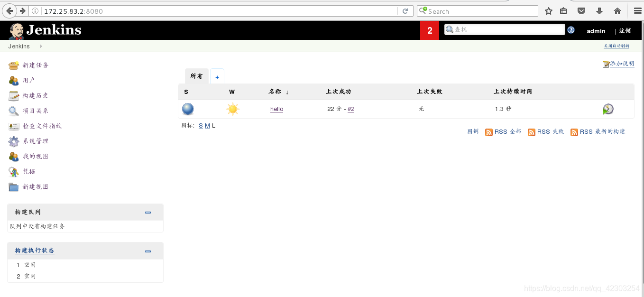This screenshot has width=644, height=297.
Task: Reload the page with the refresh icon
Action: pyautogui.click(x=405, y=11)
